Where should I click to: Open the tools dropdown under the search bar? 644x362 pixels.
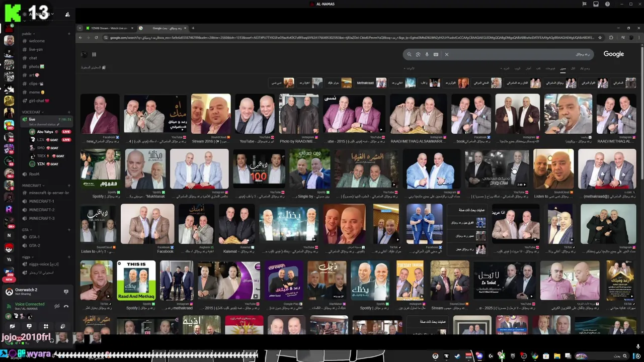410,68
